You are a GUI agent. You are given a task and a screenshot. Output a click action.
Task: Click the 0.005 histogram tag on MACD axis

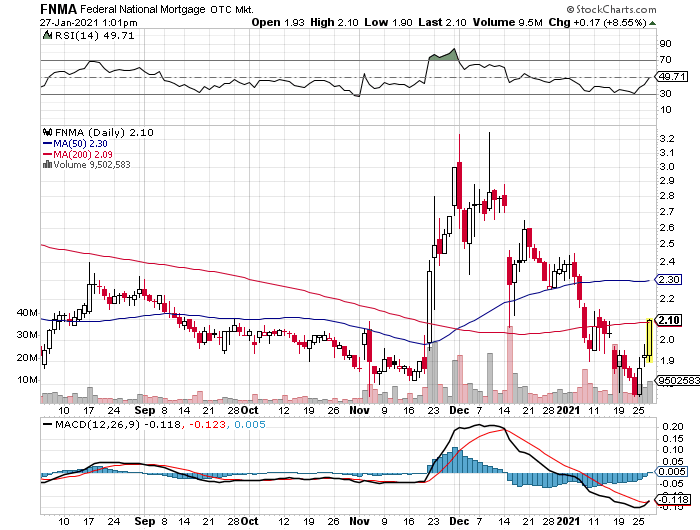(672, 472)
